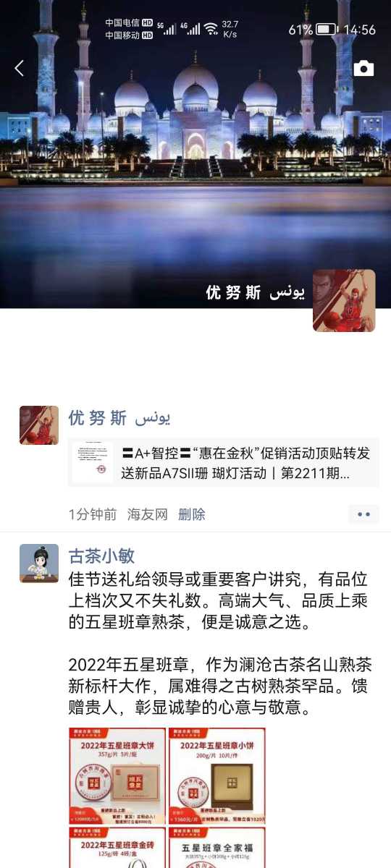Tap the small avatar beside 优努斯 post
This screenshot has width=391, height=868.
[39, 425]
